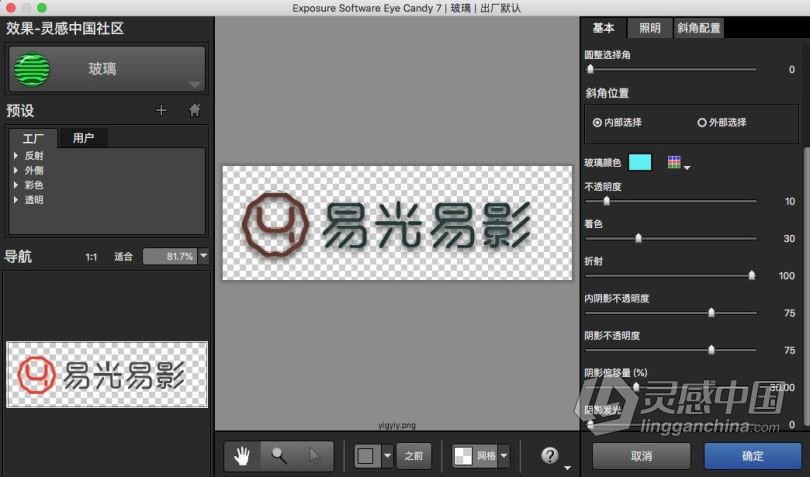Click the navigator logo thumbnail
The image size is (810, 477).
[x=107, y=374]
